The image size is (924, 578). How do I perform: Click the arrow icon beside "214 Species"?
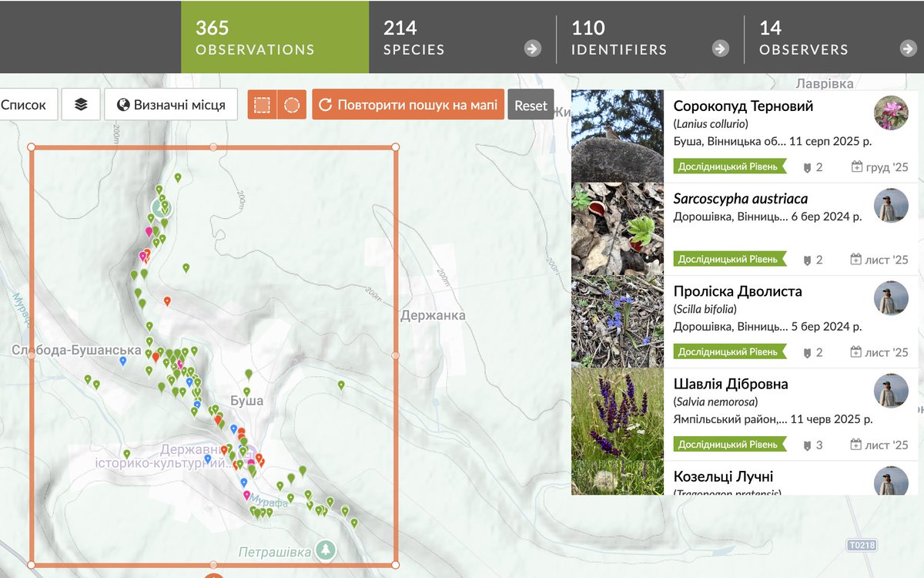point(531,48)
